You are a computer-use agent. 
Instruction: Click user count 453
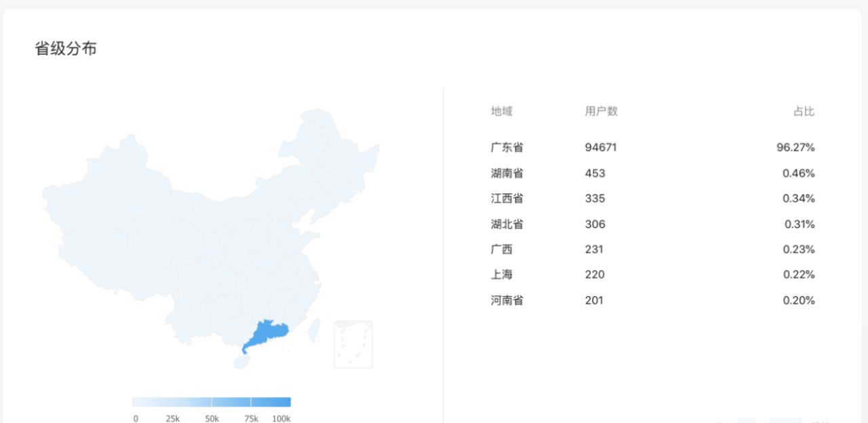595,173
